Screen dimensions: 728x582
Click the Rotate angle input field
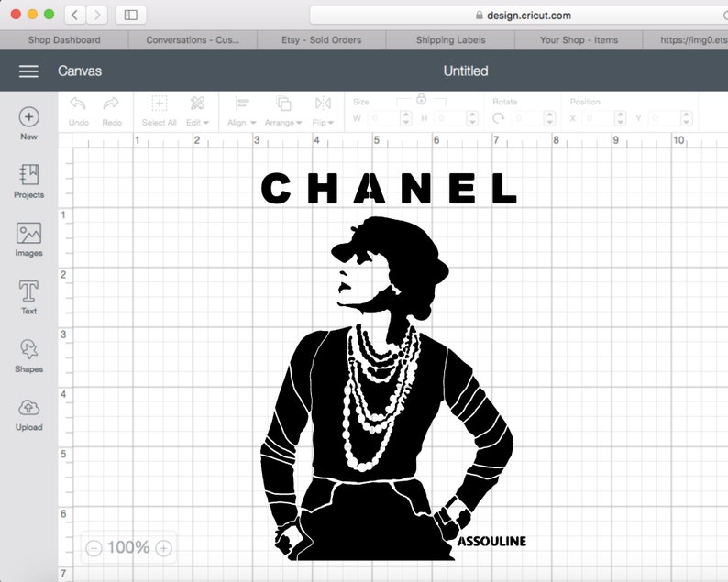[x=527, y=118]
